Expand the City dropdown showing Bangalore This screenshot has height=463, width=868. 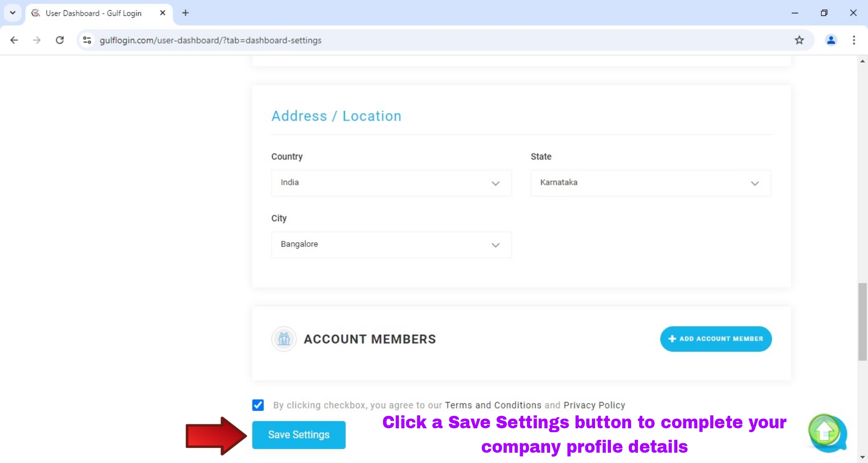pyautogui.click(x=391, y=244)
